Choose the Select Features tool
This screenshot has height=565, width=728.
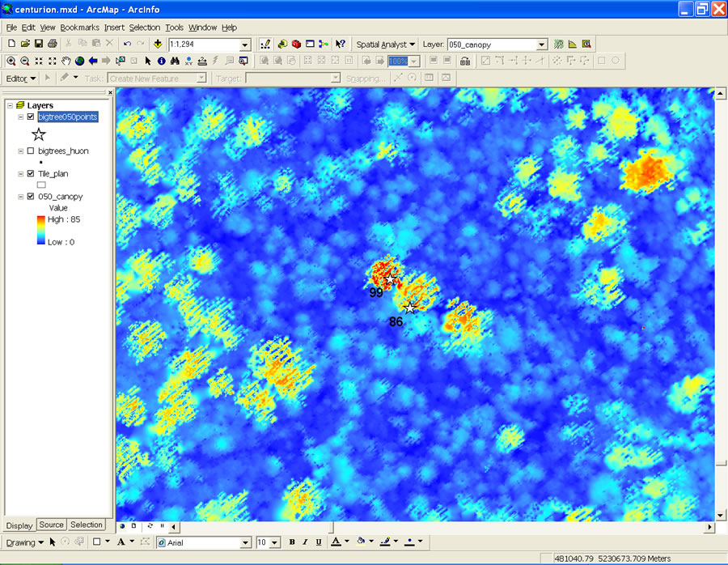[121, 61]
